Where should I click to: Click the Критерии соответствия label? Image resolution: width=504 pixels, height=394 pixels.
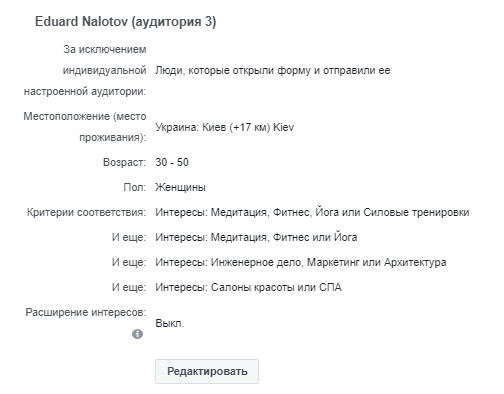86,212
